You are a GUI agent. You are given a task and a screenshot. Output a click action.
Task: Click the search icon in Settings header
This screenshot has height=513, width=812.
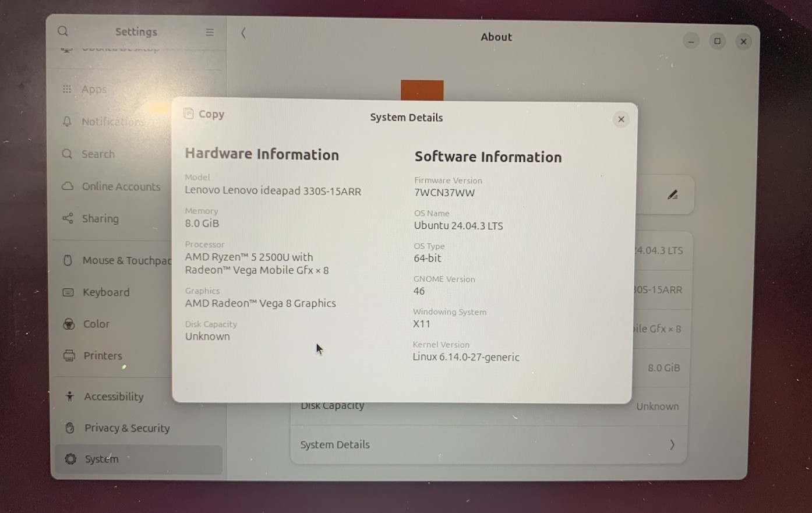(x=63, y=31)
